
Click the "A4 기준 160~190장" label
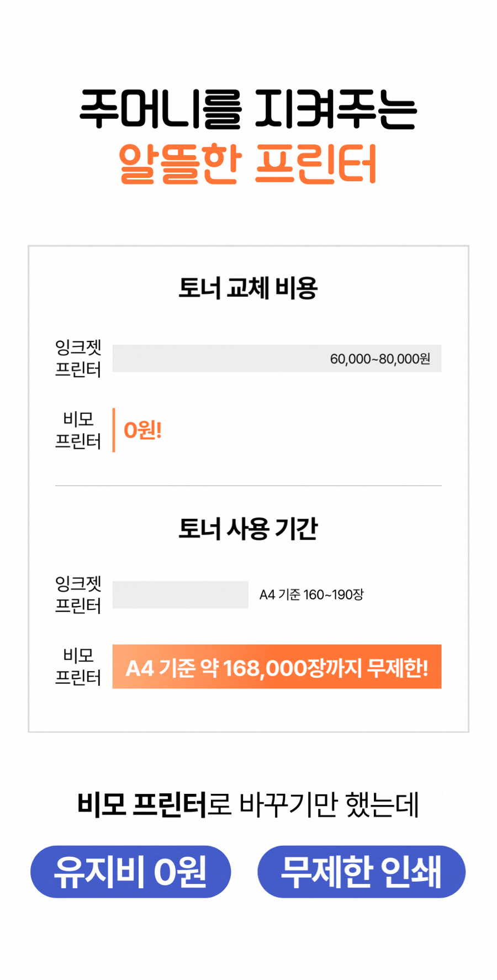click(311, 594)
